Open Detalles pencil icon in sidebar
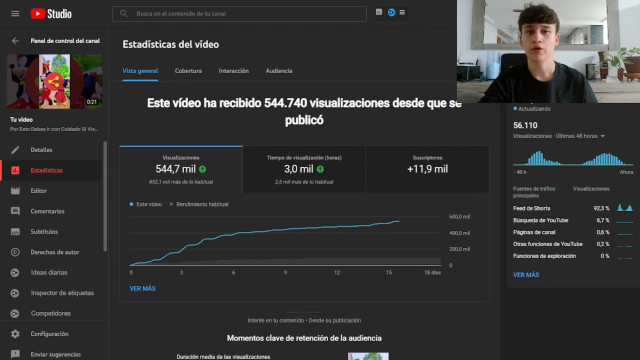Image resolution: width=640 pixels, height=360 pixels. click(x=15, y=150)
